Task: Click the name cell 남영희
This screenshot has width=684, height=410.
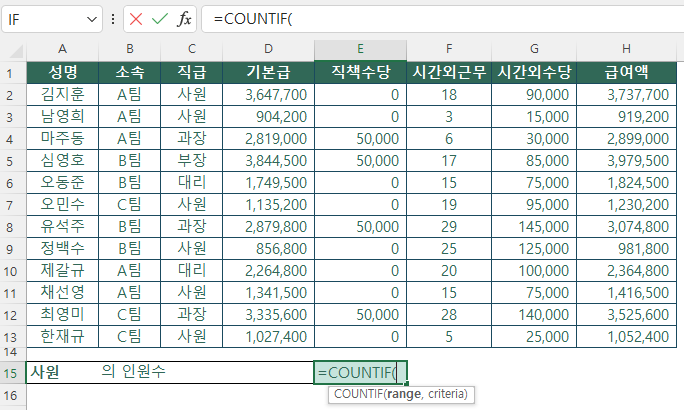Action: click(x=62, y=116)
